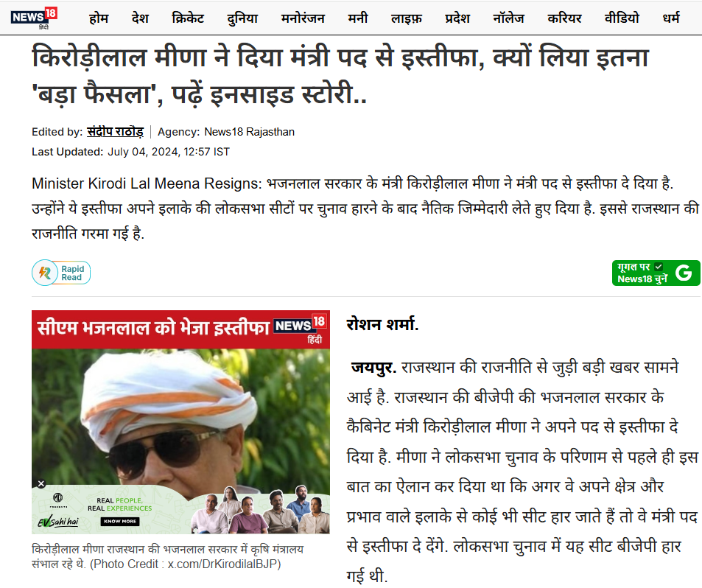
Task: Open the होम menu item
Action: (x=99, y=18)
